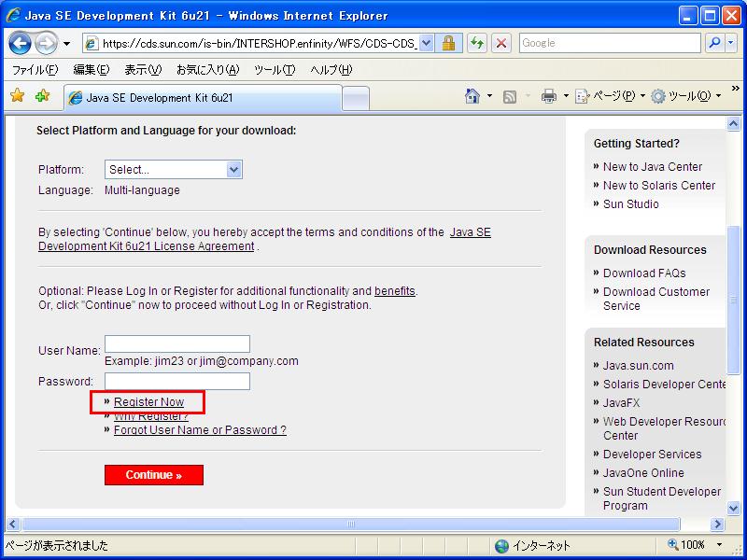Click the horizontal scrollbar left arrow
This screenshot has width=747, height=560.
pos(13,525)
